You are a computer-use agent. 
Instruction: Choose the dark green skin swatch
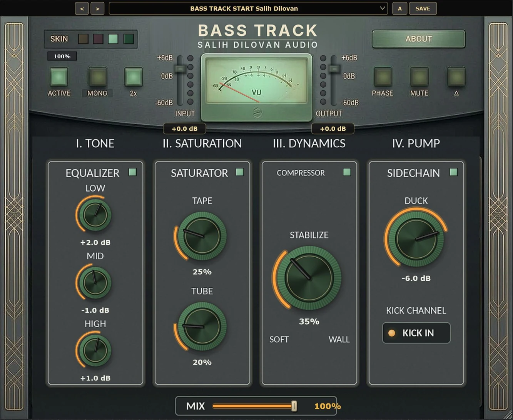click(x=129, y=39)
